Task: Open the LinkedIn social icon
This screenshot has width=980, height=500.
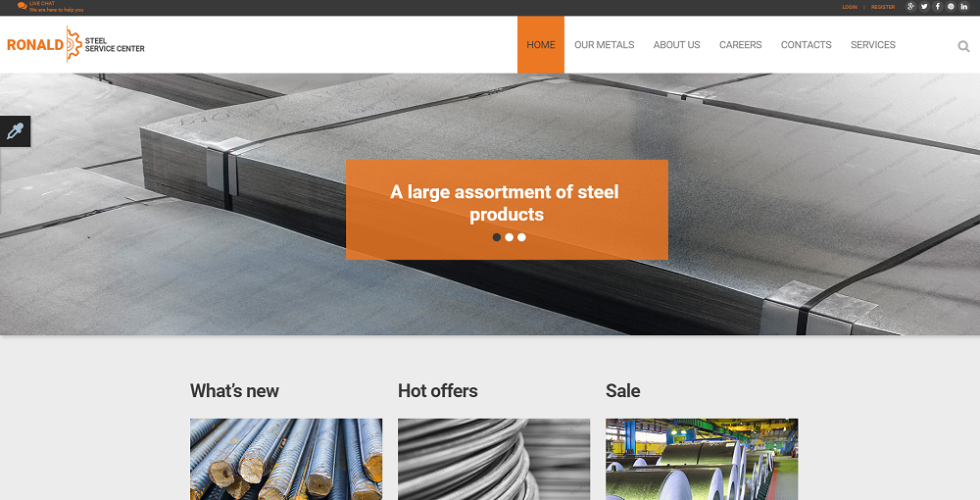Action: (x=963, y=6)
